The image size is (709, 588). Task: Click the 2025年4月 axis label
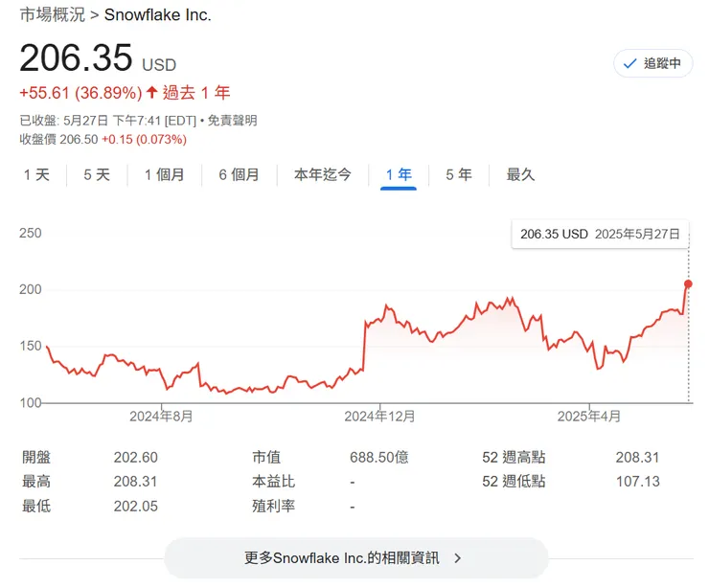588,417
